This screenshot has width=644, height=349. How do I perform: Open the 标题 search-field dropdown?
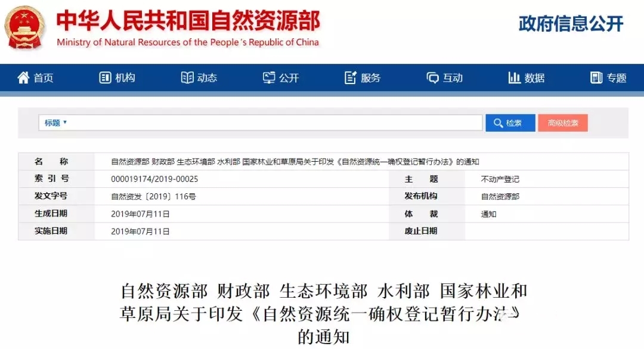coord(55,123)
